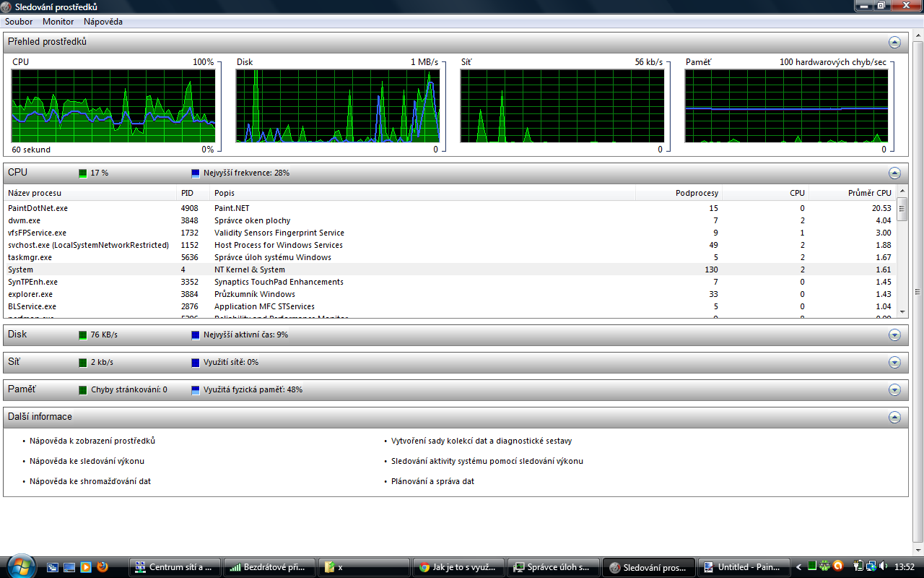Sort processes by Průměr CPU column
This screenshot has height=578, width=924.
pyautogui.click(x=868, y=193)
